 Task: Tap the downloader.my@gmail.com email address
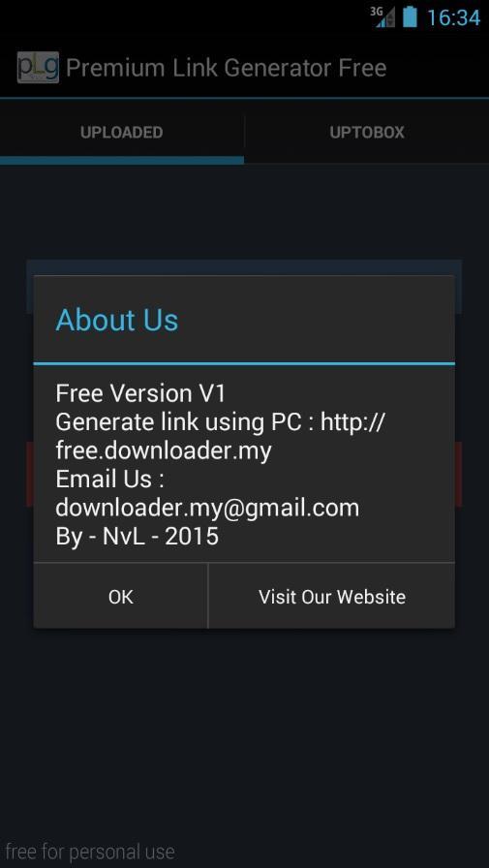coord(207,509)
